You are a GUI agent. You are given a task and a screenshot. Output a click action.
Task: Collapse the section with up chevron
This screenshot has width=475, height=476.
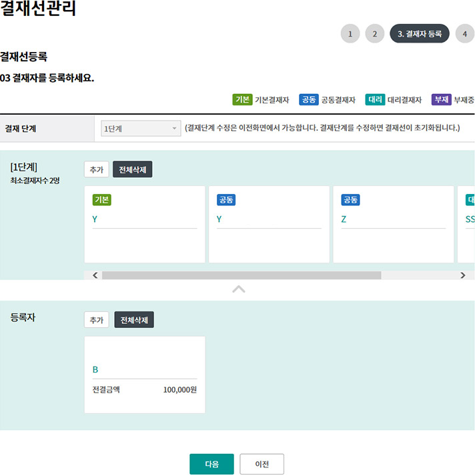(238, 289)
